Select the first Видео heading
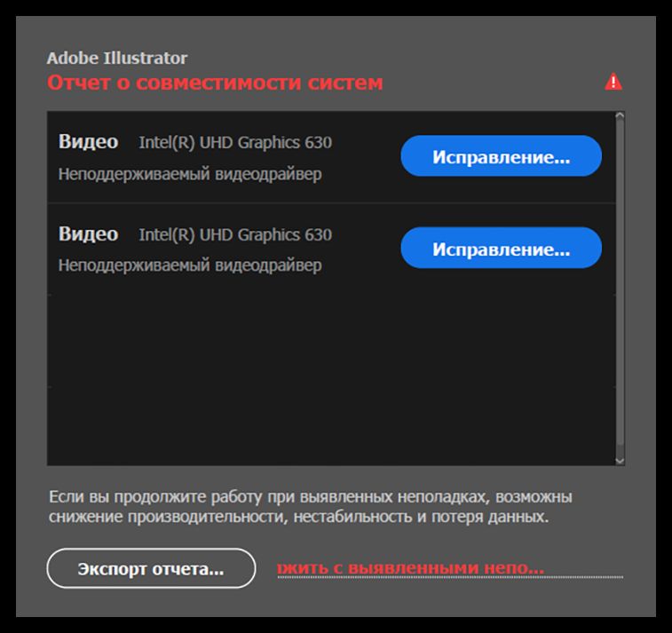Image resolution: width=672 pixels, height=633 pixels. pos(88,141)
